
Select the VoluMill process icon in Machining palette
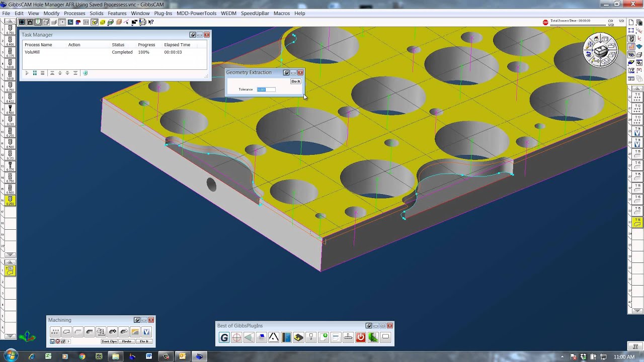pyautogui.click(x=146, y=332)
